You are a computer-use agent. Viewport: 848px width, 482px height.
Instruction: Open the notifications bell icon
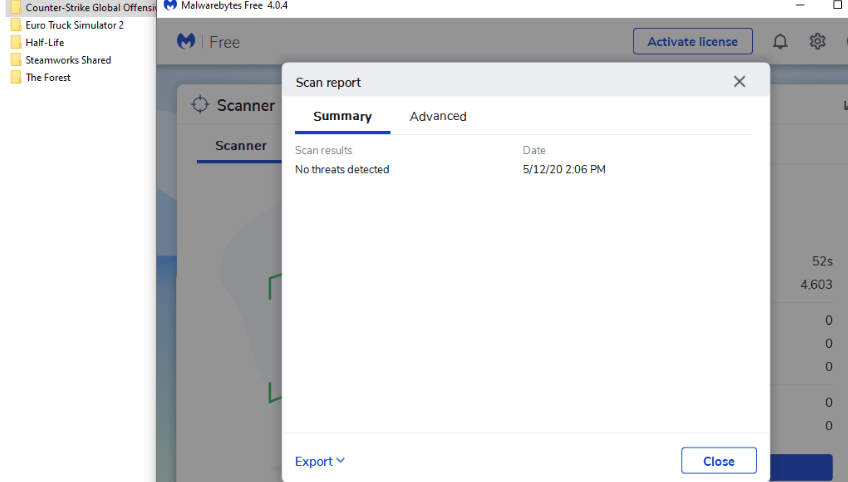coord(780,42)
